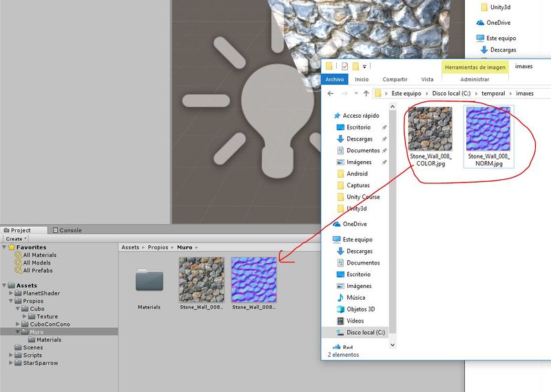Open the Materials folder icon in Unity asset view
This screenshot has height=392, width=551.
tap(149, 280)
